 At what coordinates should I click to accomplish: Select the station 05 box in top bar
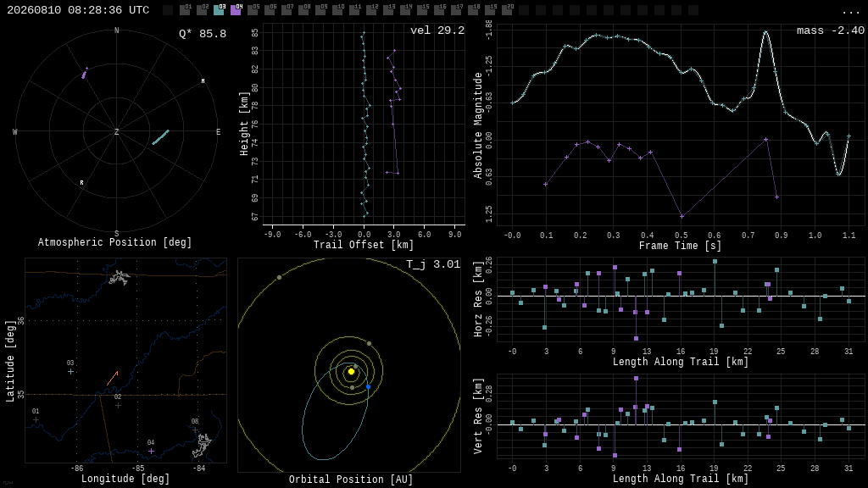coord(253,10)
